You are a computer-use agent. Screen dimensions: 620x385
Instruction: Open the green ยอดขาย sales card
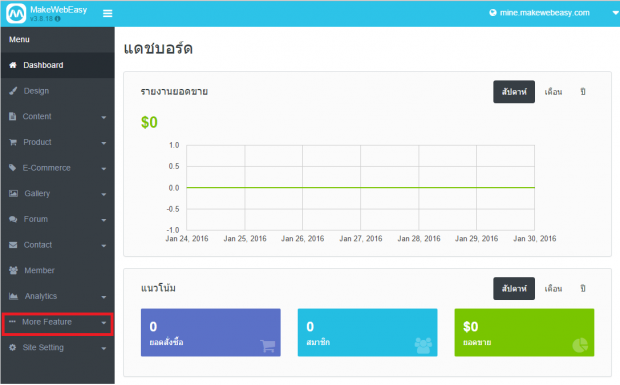[524, 332]
